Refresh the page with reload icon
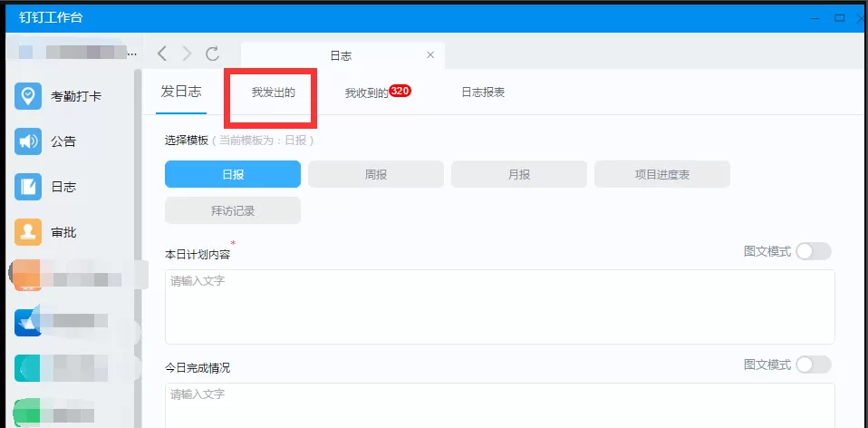The height and width of the screenshot is (428, 868). coord(213,53)
